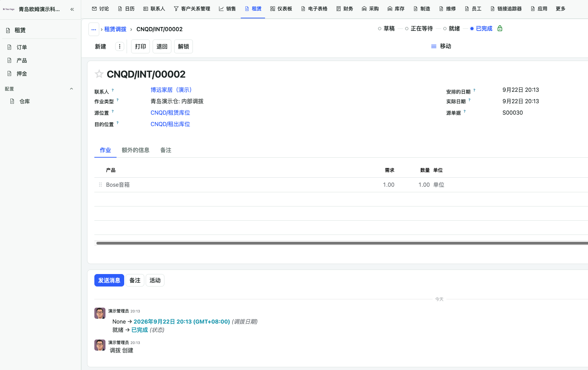Click the help tooltip next to 源单据

(465, 111)
